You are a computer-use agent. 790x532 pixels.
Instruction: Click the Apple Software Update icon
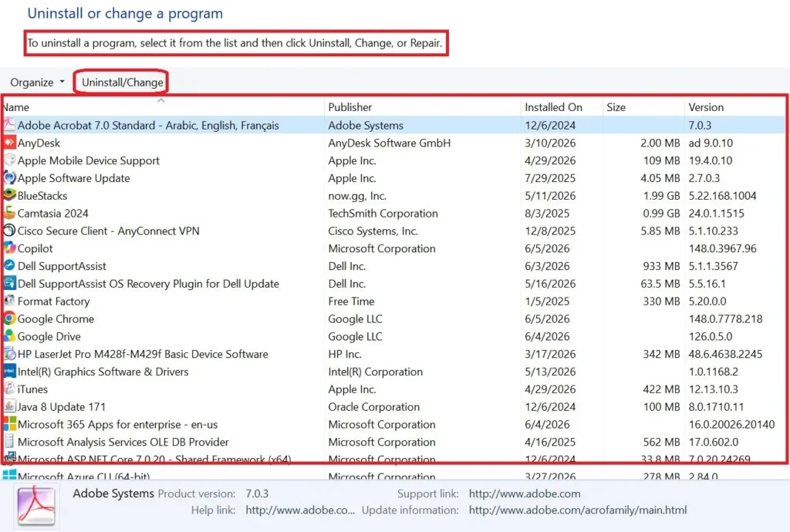click(9, 177)
